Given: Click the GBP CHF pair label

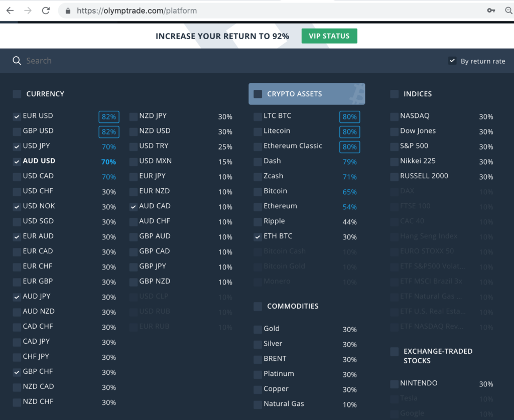Looking at the screenshot, I should (x=38, y=372).
